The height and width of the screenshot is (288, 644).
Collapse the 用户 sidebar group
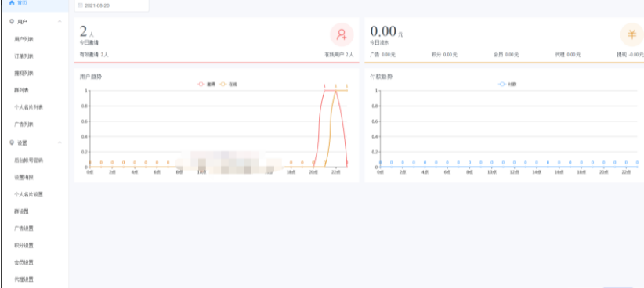60,21
